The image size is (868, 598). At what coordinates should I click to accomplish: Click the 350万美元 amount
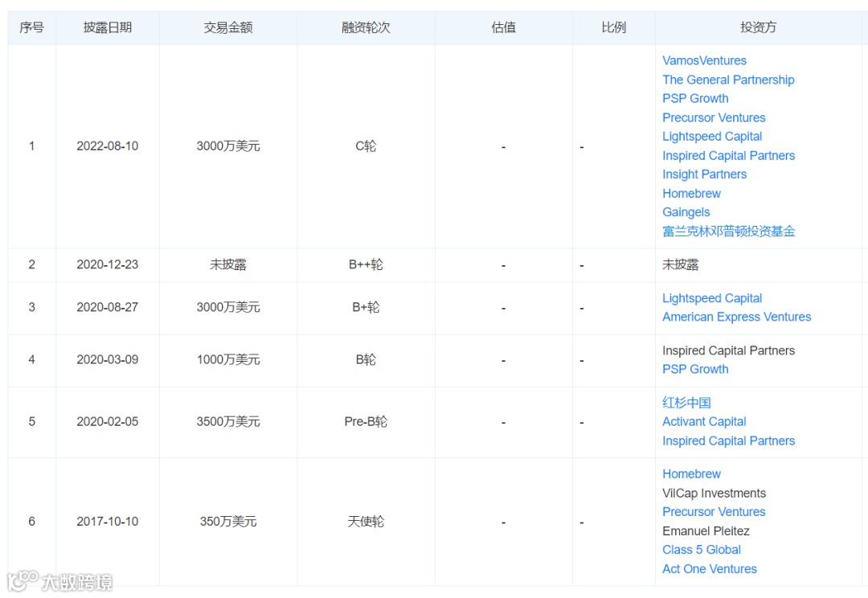pyautogui.click(x=228, y=522)
